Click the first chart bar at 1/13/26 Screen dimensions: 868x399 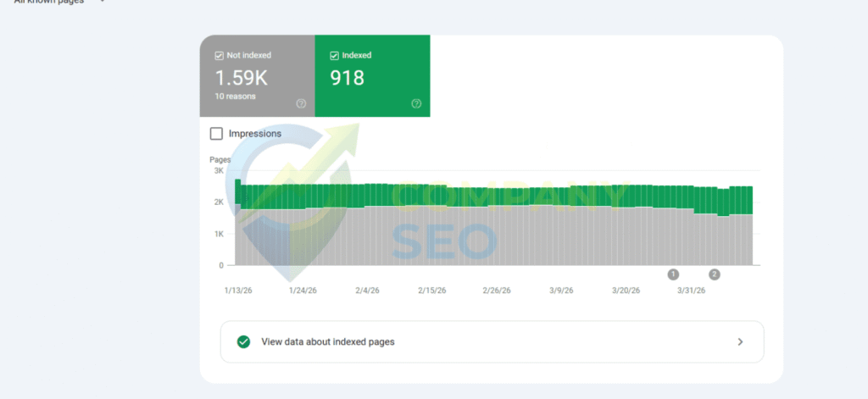click(x=238, y=229)
